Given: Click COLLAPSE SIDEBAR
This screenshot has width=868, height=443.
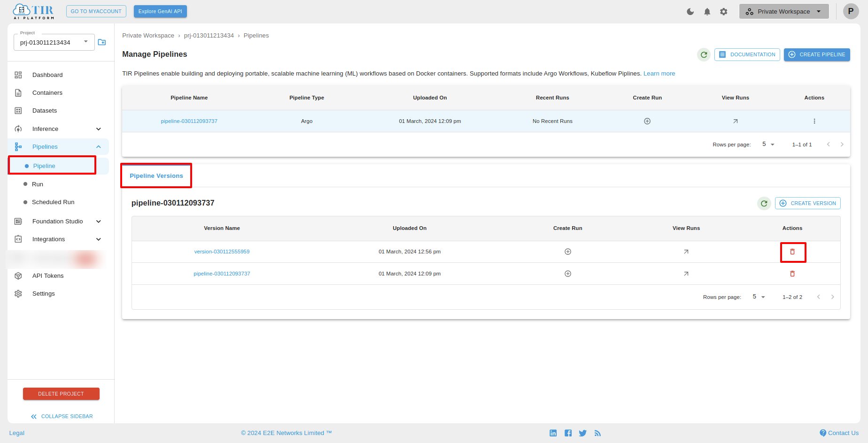Looking at the screenshot, I should pos(62,416).
